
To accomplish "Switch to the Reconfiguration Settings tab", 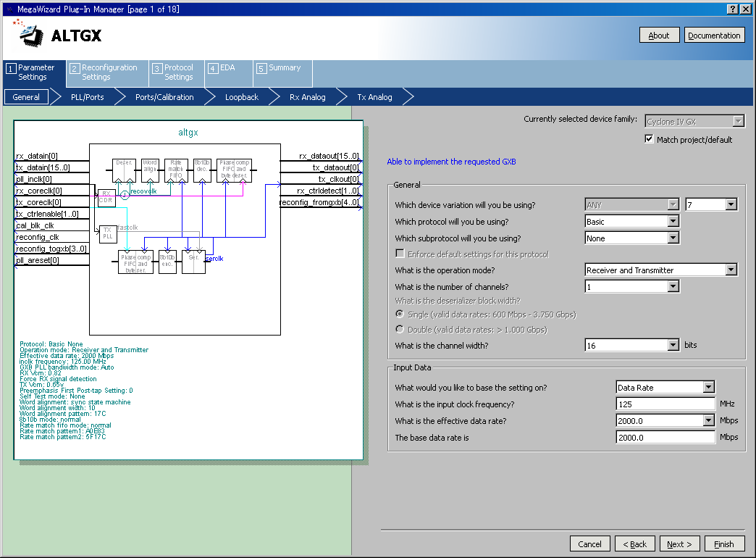I will click(x=104, y=72).
